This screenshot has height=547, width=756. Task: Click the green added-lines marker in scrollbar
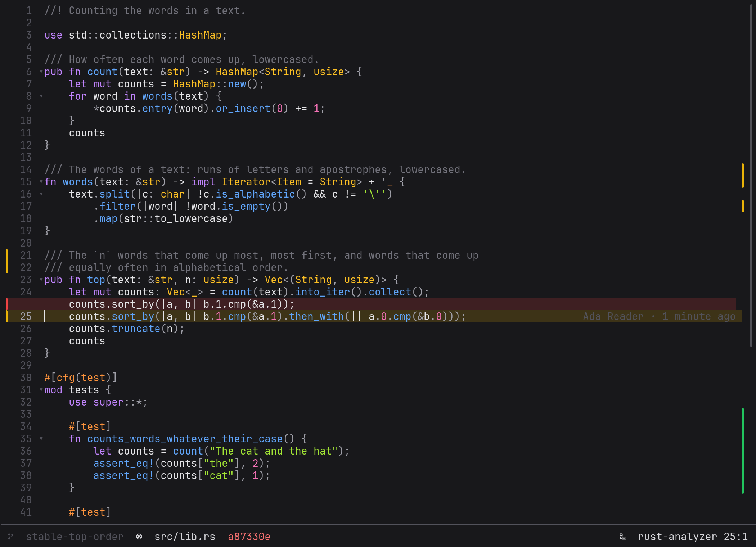click(x=743, y=451)
